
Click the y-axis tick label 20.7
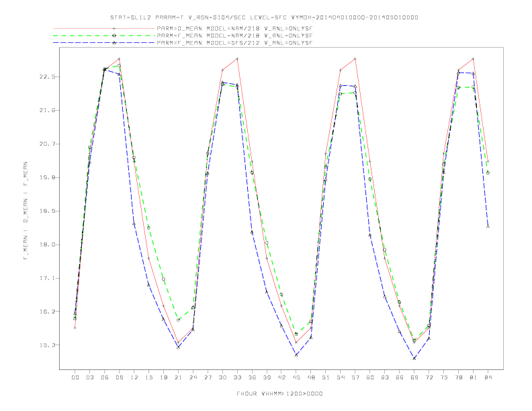[47, 144]
